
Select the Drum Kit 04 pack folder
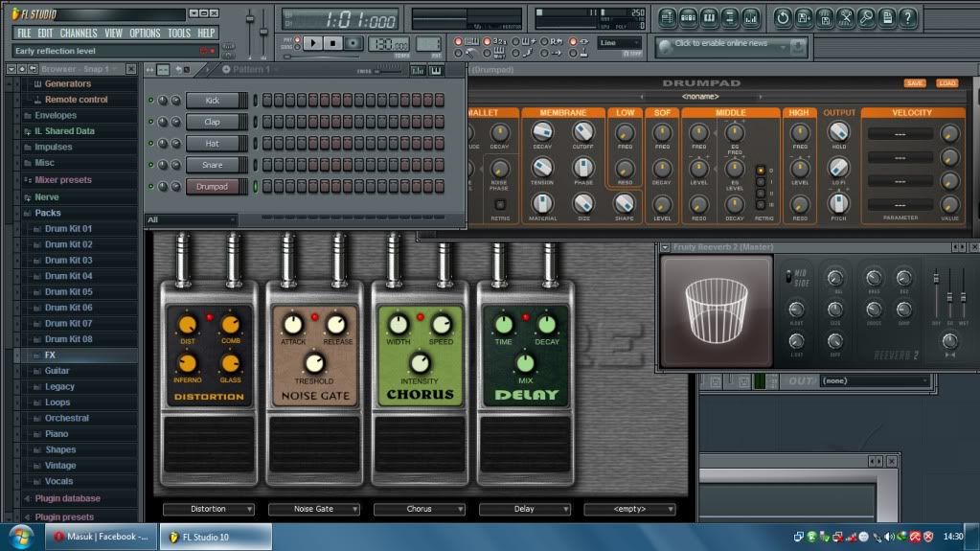coord(68,276)
